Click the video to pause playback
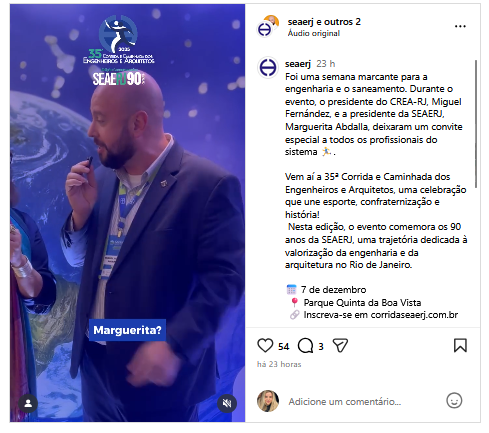Screen dimensions: 489x433 [127, 213]
